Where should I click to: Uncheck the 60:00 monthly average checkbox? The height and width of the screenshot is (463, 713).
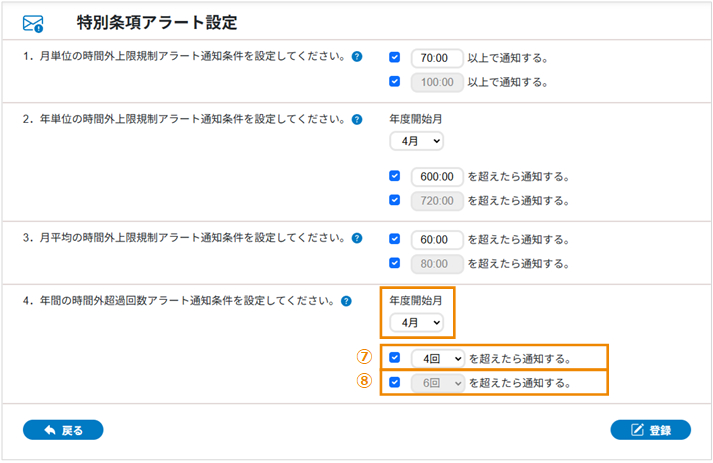pos(396,240)
